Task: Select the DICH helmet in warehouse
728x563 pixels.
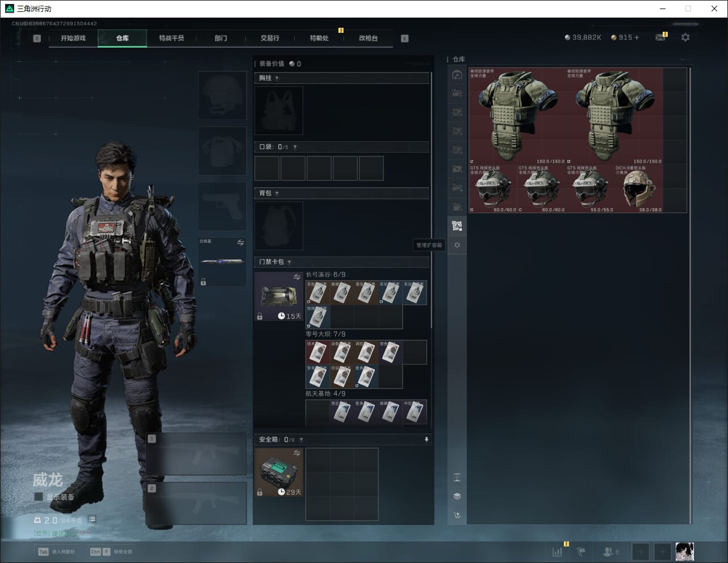Action: (638, 189)
